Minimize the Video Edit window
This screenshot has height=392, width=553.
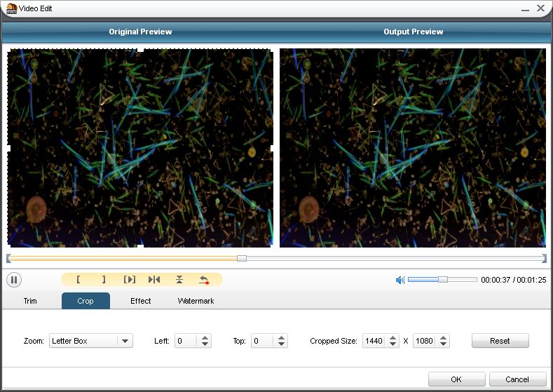point(525,9)
